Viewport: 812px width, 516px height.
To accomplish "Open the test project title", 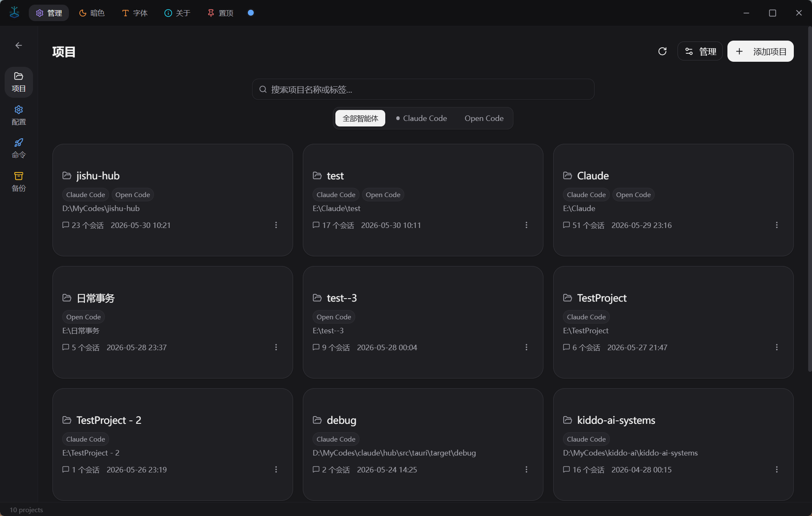I will (335, 176).
